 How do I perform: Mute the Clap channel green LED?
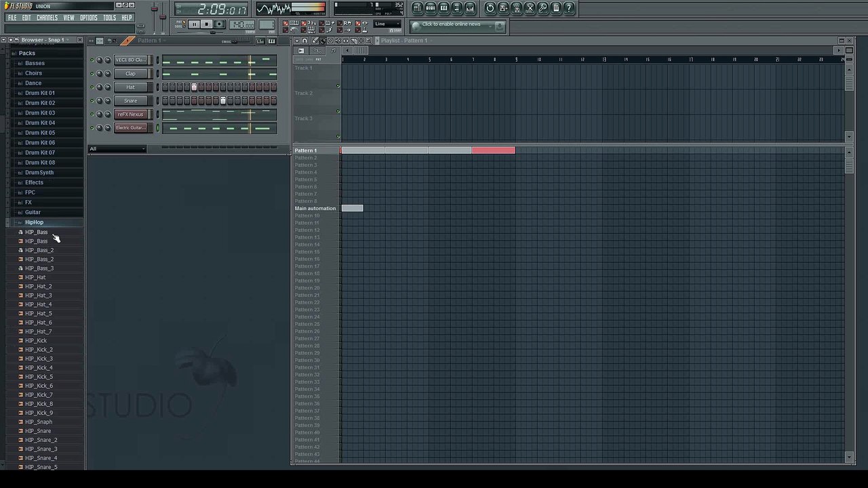point(92,73)
